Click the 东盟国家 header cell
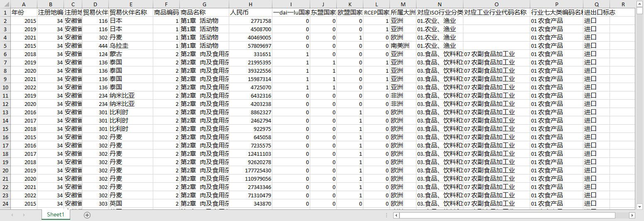644x221 pixels. pyautogui.click(x=323, y=12)
